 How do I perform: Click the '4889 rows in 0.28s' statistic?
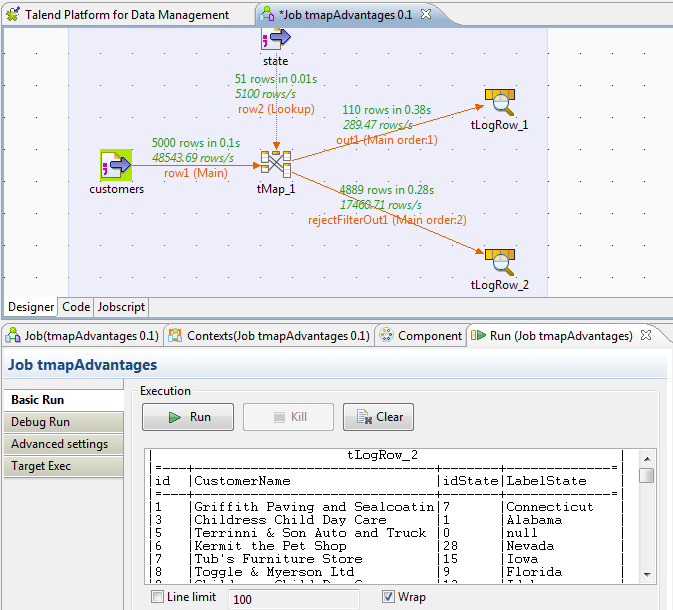point(387,190)
